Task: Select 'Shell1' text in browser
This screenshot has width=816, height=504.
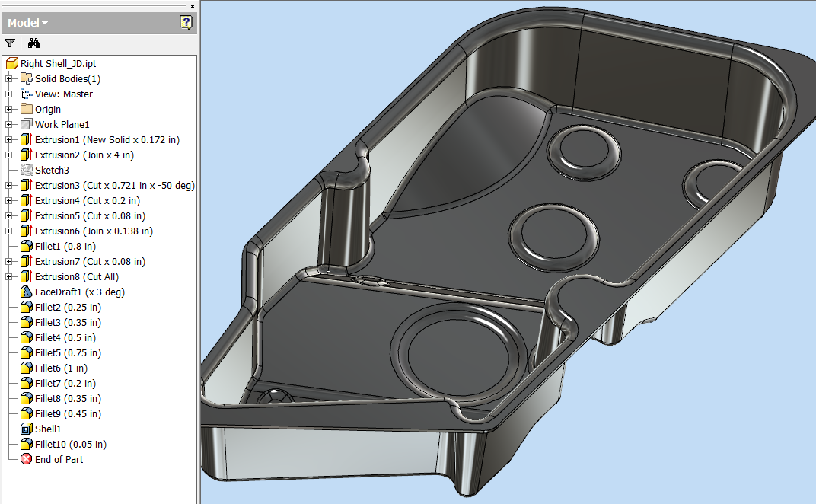Action: (48, 429)
